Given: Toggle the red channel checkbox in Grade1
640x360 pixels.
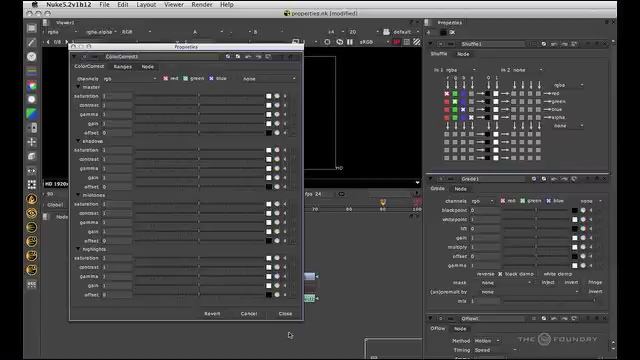Looking at the screenshot, I should tap(503, 201).
